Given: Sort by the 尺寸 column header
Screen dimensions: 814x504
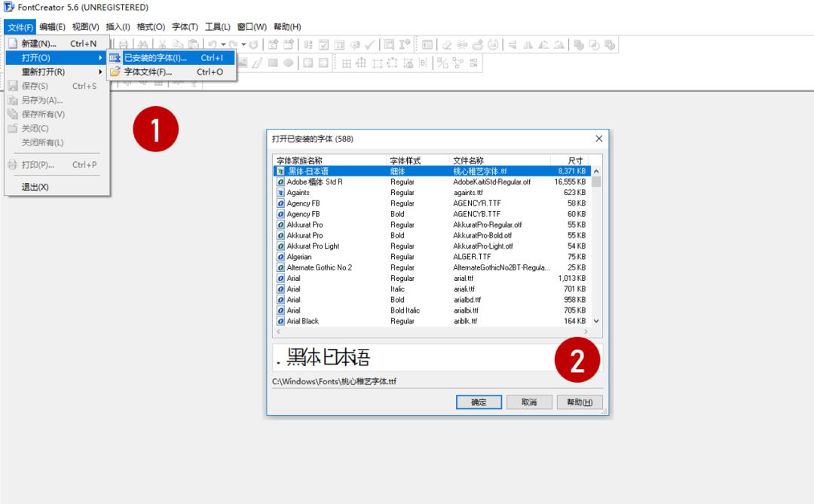Looking at the screenshot, I should pyautogui.click(x=570, y=160).
